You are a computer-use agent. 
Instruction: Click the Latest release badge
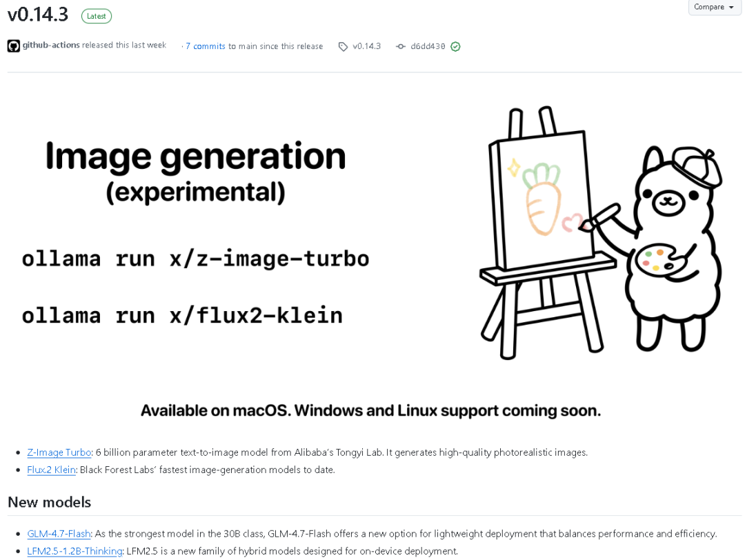pyautogui.click(x=97, y=16)
